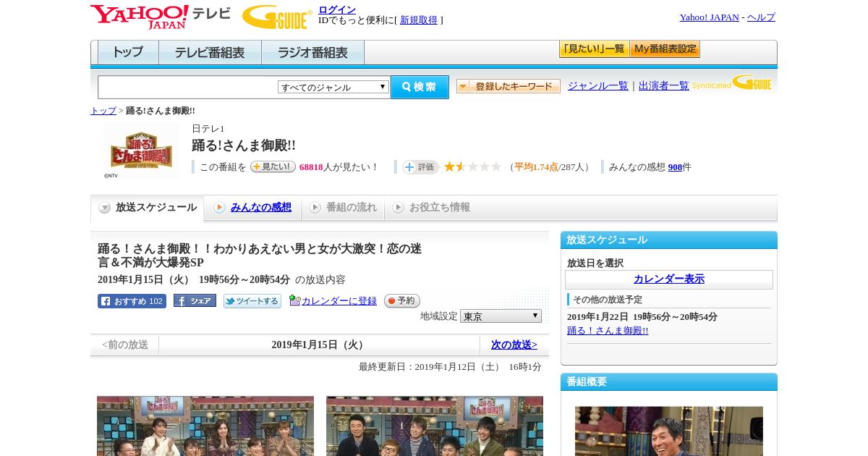The width and height of the screenshot is (868, 456).
Task: Click the 2019年1月15日（火） date header
Action: [319, 345]
